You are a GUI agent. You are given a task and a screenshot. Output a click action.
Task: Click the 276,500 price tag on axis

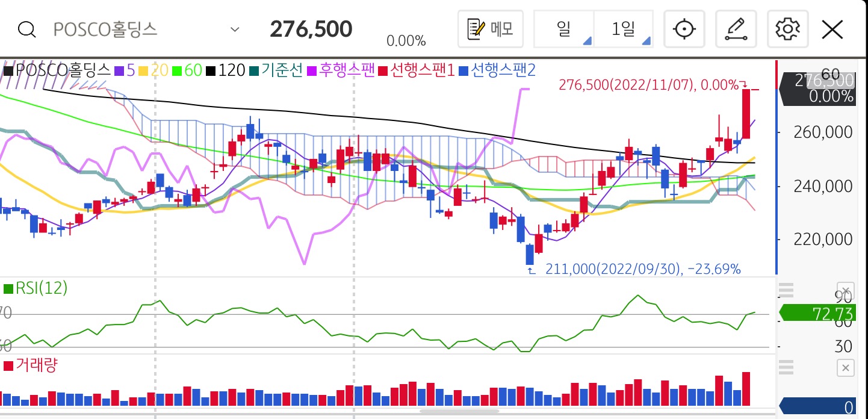pos(817,88)
